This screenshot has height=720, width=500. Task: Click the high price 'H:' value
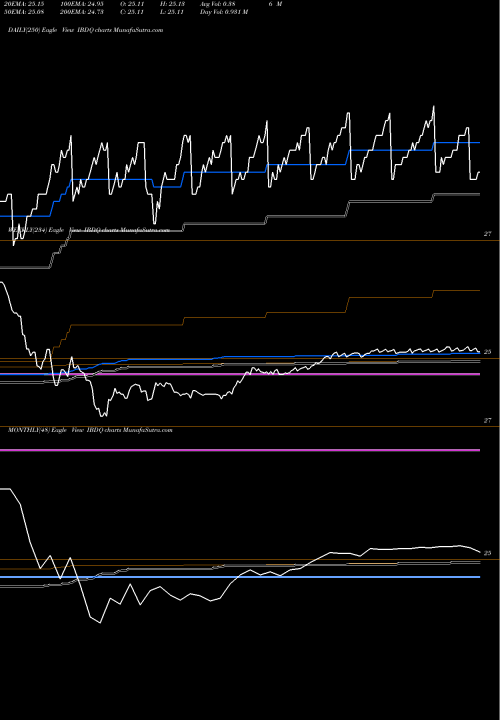point(172,4)
